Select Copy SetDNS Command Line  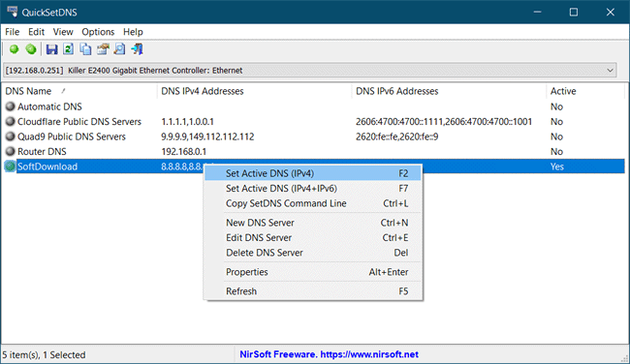[313, 203]
